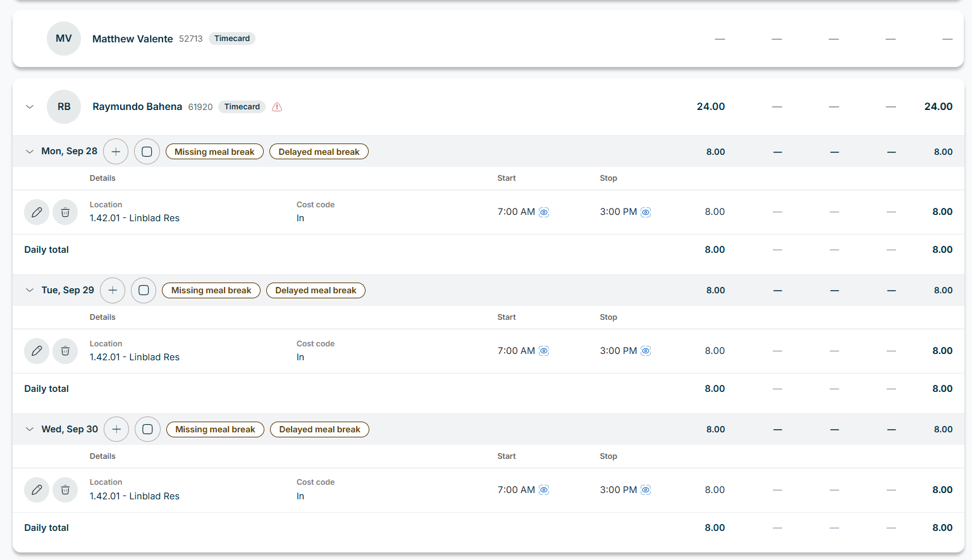Click 7:00 AM start time on Tue, Sep 29
The width and height of the screenshot is (972, 560).
coord(516,351)
